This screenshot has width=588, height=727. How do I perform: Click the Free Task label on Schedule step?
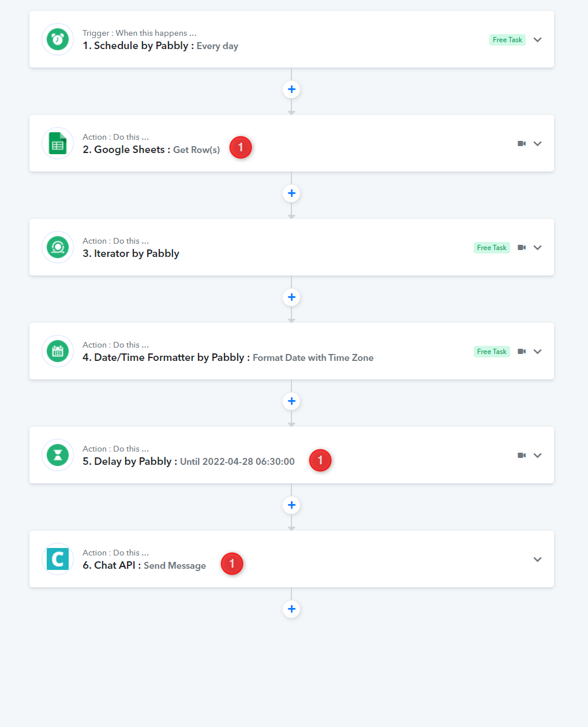(x=507, y=40)
